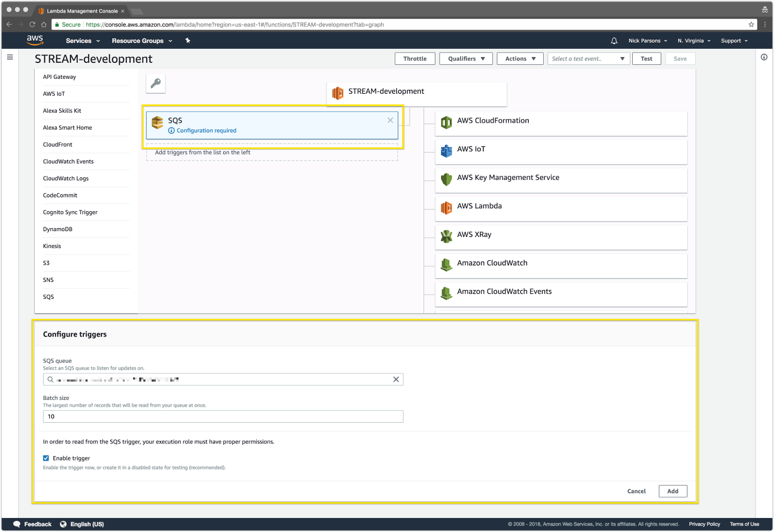Screen dimensions: 774x532
Task: Click the Amazon CloudWatch Events resource icon
Action: (447, 293)
